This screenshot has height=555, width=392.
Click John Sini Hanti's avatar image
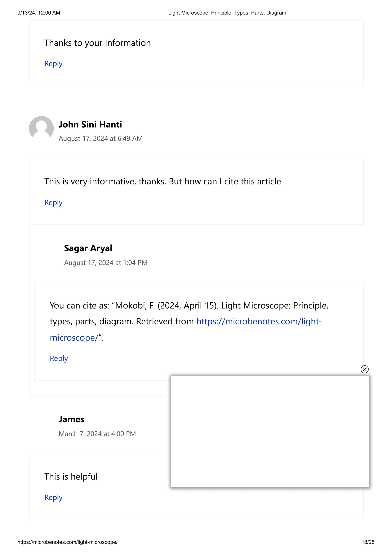pyautogui.click(x=41, y=128)
